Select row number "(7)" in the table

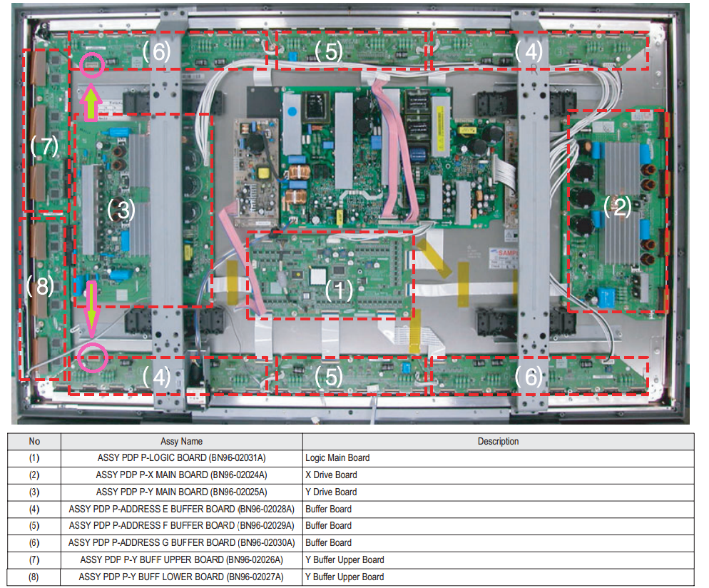(34, 560)
